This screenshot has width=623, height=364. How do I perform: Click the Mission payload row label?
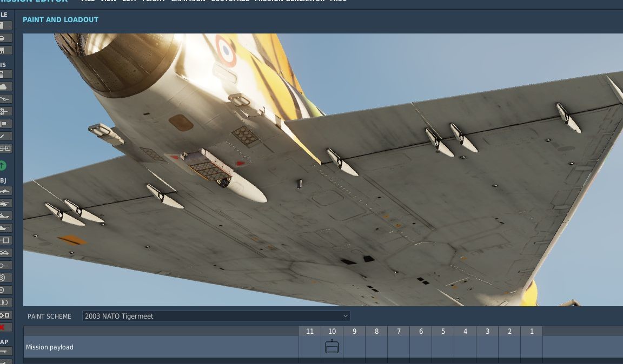pos(50,347)
